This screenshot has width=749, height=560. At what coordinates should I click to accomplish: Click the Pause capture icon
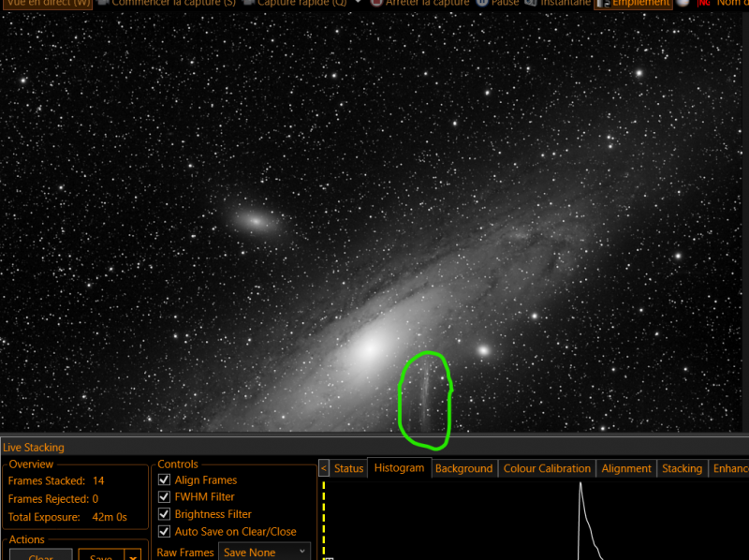482,3
